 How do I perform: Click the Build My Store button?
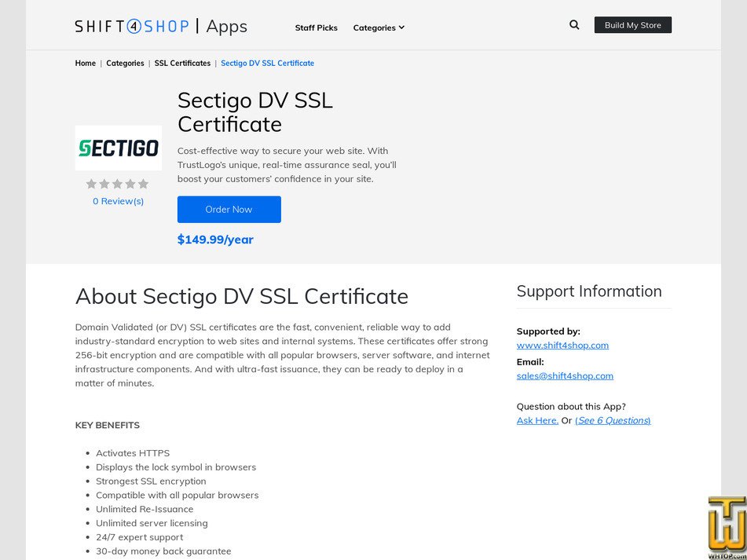633,24
